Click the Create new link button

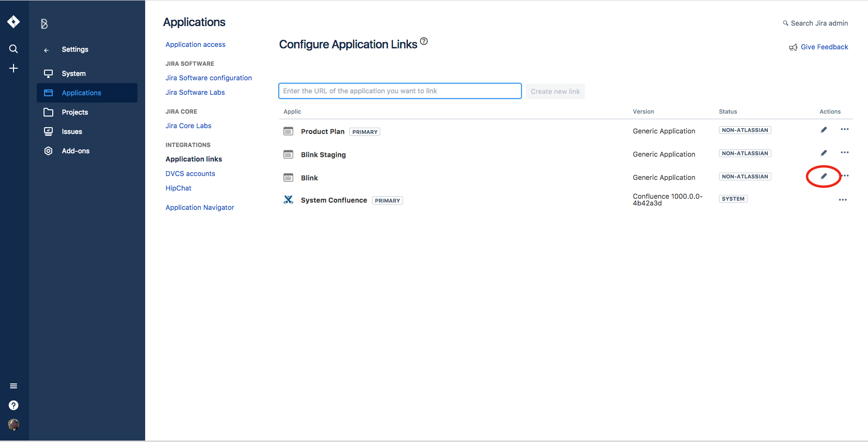[x=555, y=91]
